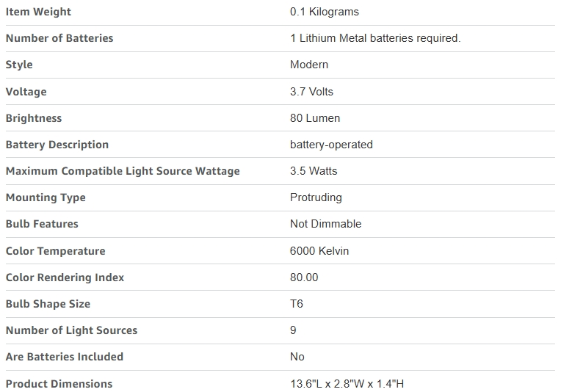Click the Color Rendering Index label
The width and height of the screenshot is (561, 392).
65,277
